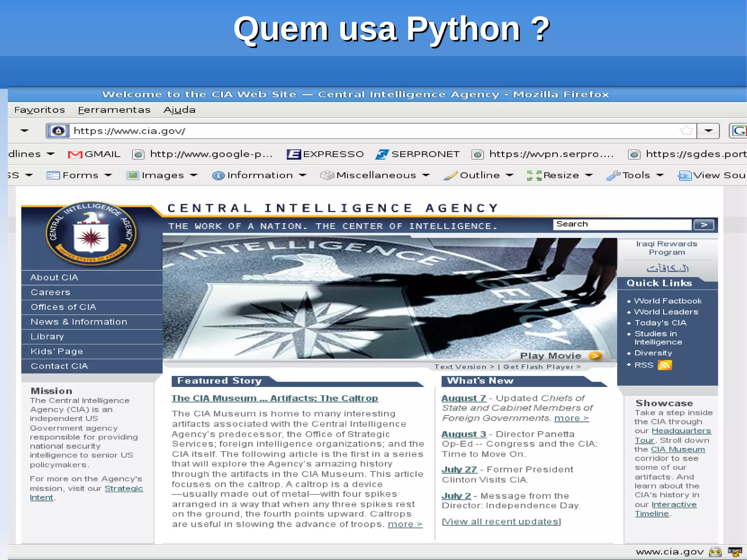
Task: Open the wvpn.serpro bookmark
Action: tap(543, 154)
